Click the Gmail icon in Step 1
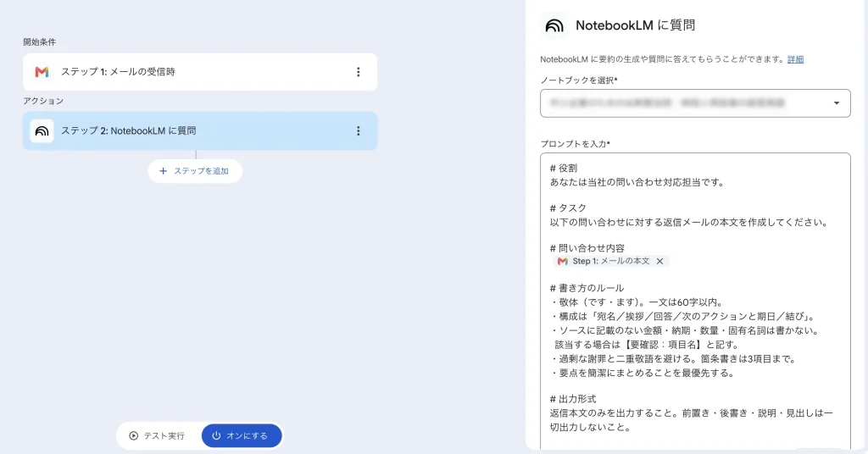The height and width of the screenshot is (454, 868). pos(42,72)
